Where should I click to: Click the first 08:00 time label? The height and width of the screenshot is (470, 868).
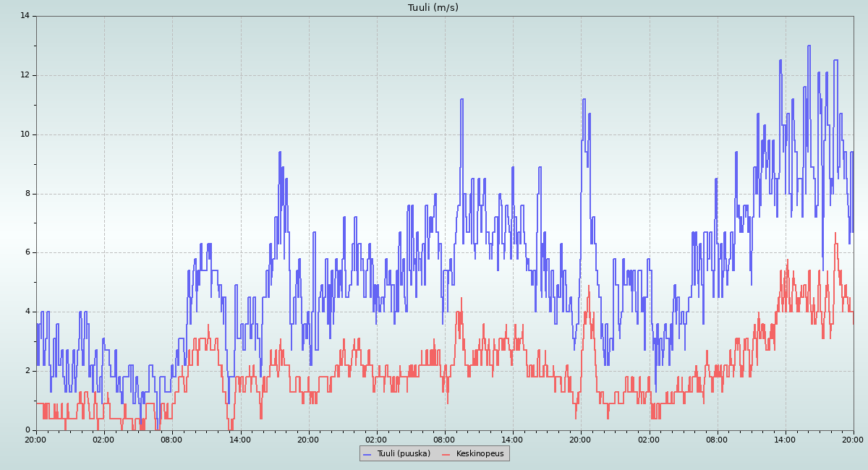(171, 439)
